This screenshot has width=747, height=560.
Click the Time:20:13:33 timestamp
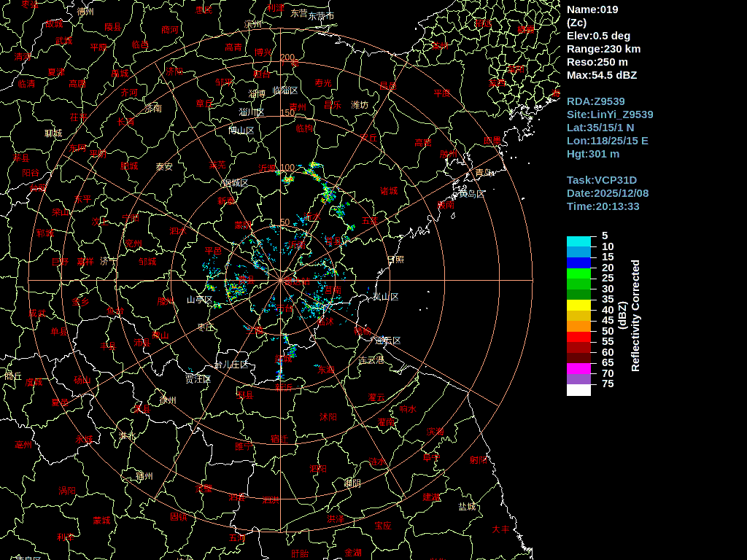(x=603, y=206)
